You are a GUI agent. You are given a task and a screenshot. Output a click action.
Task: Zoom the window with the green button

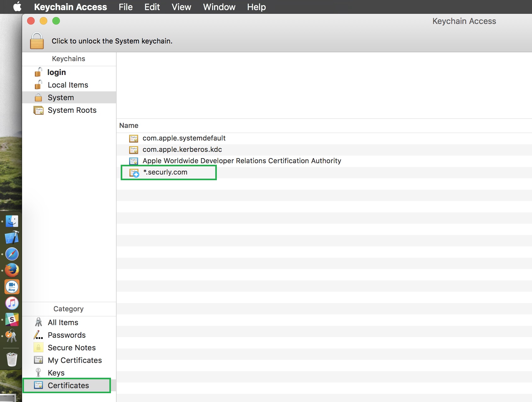tap(56, 21)
